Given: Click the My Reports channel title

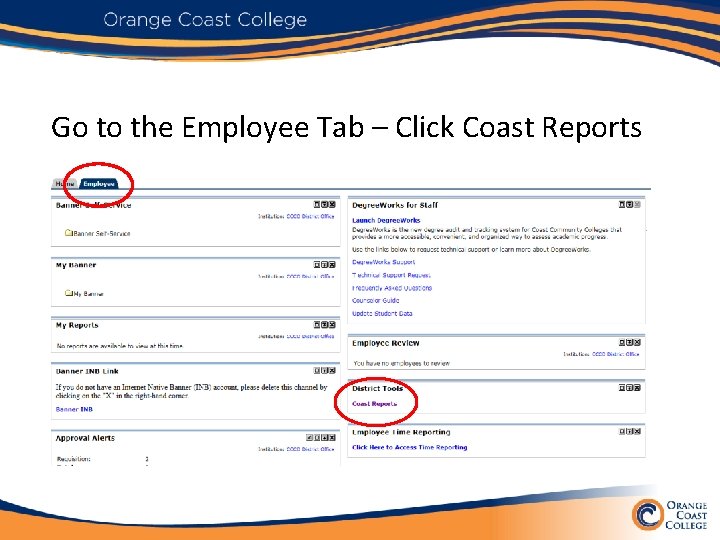Looking at the screenshot, I should (77, 325).
